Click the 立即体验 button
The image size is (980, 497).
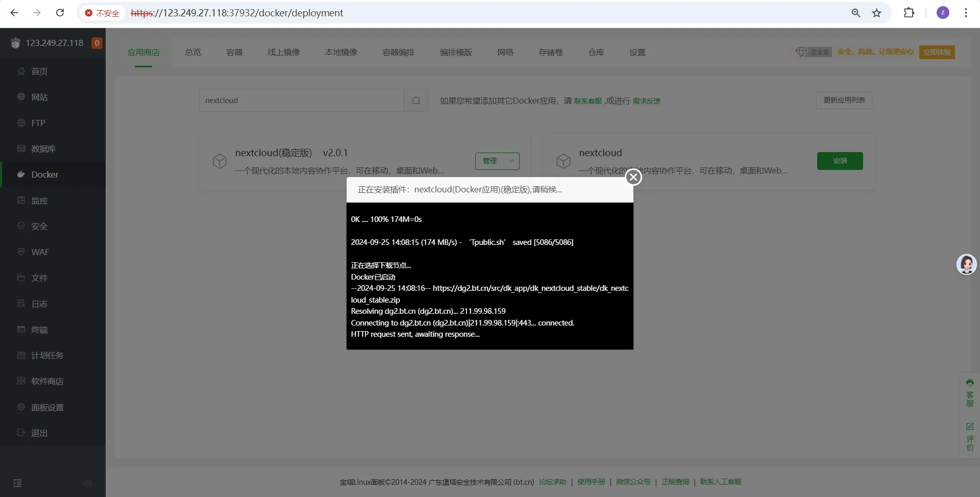(x=937, y=52)
